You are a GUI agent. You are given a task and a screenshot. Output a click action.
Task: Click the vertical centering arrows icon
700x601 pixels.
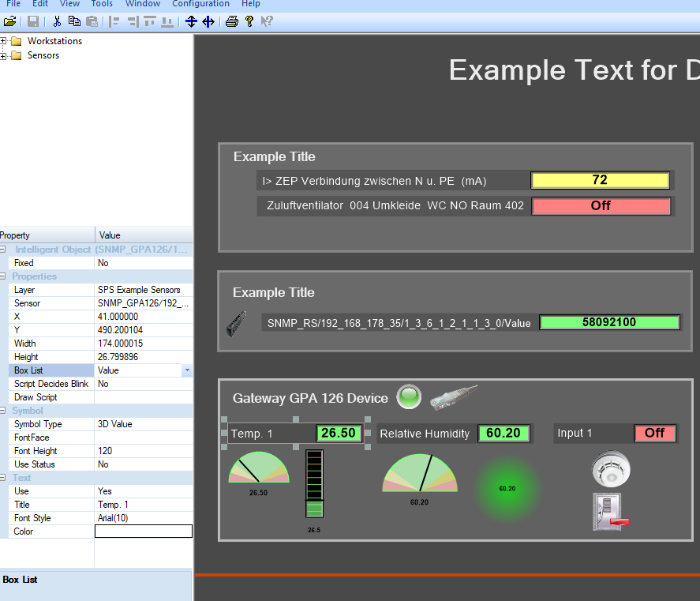coord(191,22)
